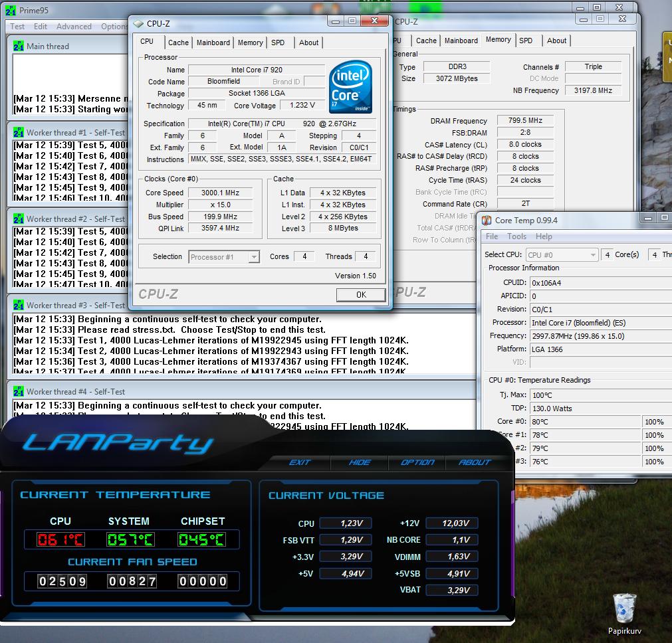Screen dimensions: 672x643
Task: Click the CPU temperature LED readout
Action: (60, 539)
